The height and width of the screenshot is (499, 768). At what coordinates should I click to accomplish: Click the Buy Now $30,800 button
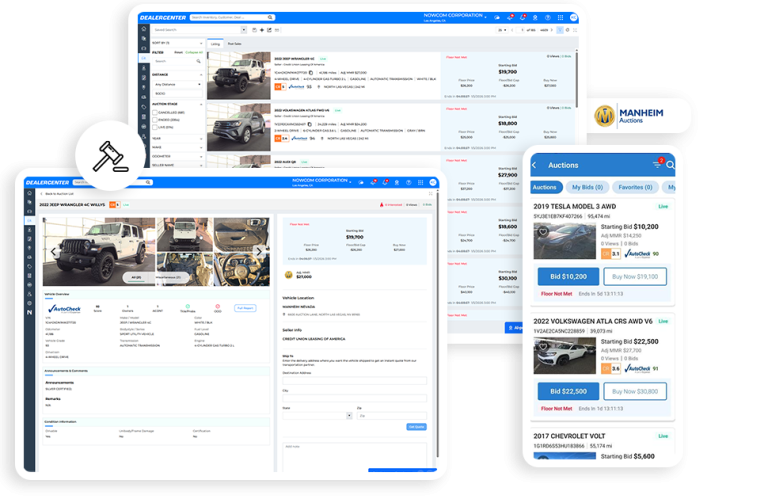[635, 391]
